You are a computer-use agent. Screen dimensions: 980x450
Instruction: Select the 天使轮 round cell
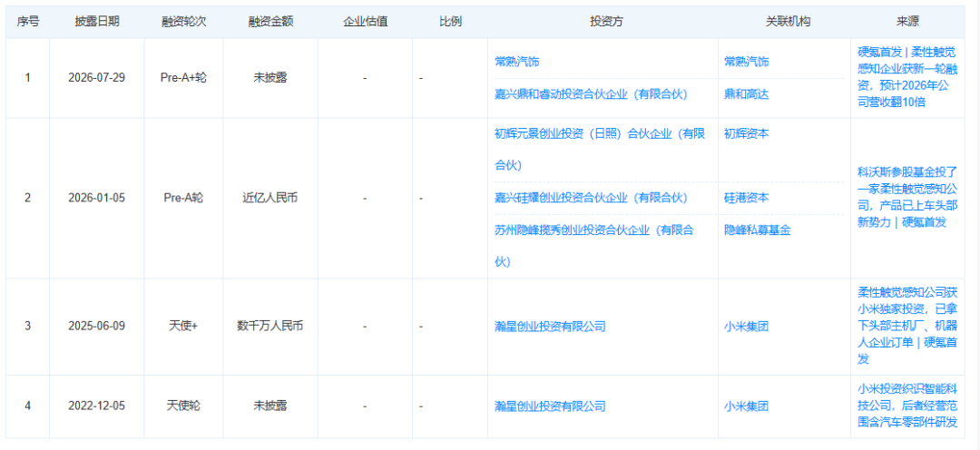(x=183, y=406)
